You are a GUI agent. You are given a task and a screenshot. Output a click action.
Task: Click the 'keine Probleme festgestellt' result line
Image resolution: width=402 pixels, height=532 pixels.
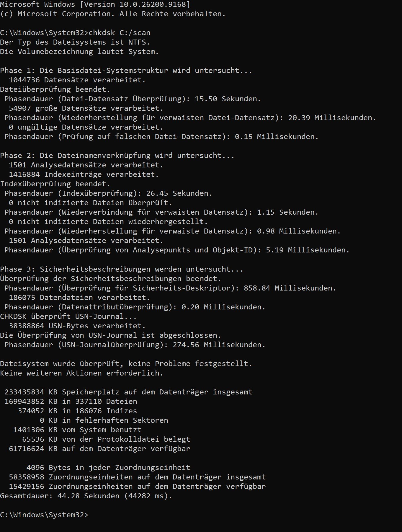pyautogui.click(x=126, y=363)
